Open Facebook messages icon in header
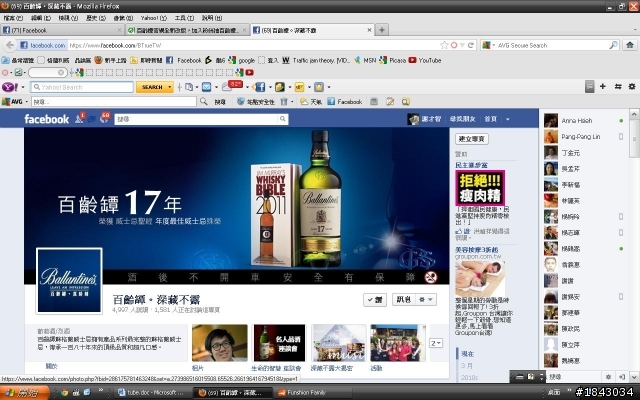Screen dimensions: 640x400 click(92, 119)
